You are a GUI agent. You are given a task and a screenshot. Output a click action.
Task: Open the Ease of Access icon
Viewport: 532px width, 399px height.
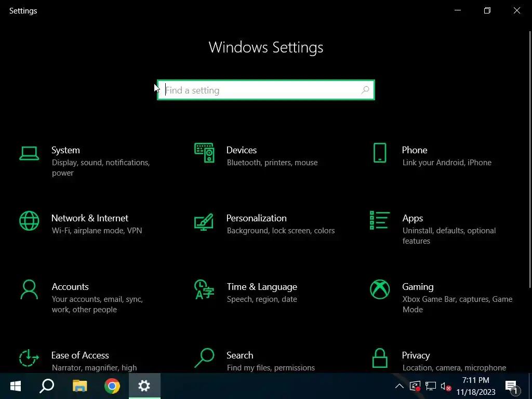pyautogui.click(x=29, y=358)
